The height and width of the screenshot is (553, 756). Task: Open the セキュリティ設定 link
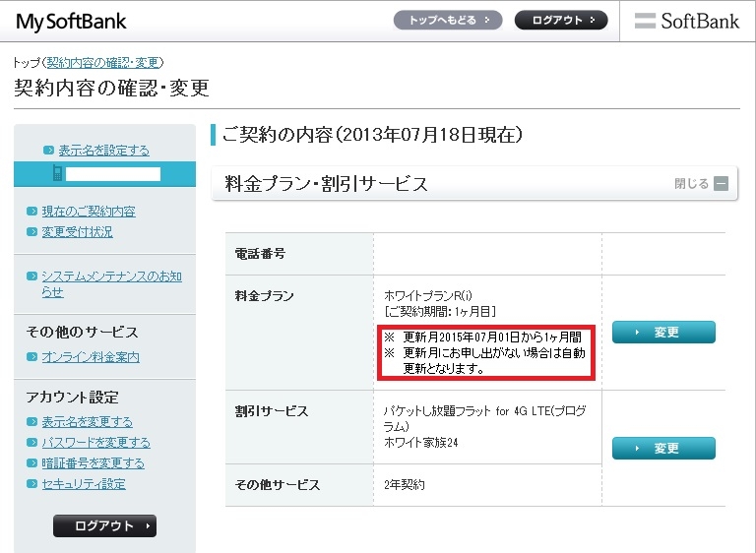click(x=84, y=484)
